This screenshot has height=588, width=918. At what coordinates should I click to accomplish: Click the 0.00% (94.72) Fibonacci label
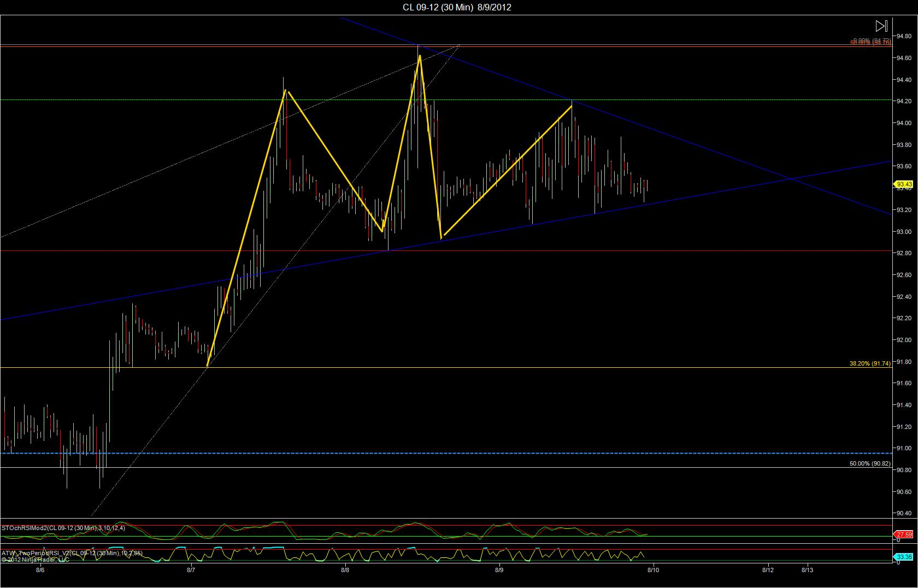point(871,40)
